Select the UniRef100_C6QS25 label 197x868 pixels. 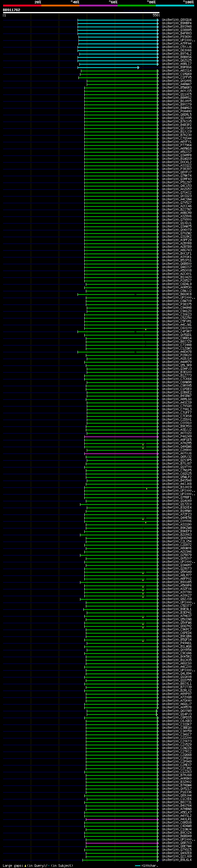coord(176,474)
